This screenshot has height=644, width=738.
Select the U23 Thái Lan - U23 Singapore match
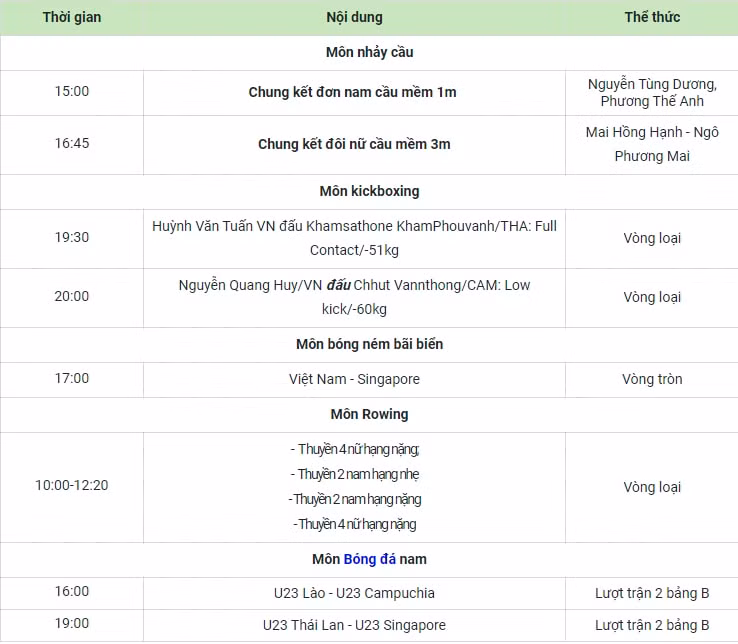(354, 625)
